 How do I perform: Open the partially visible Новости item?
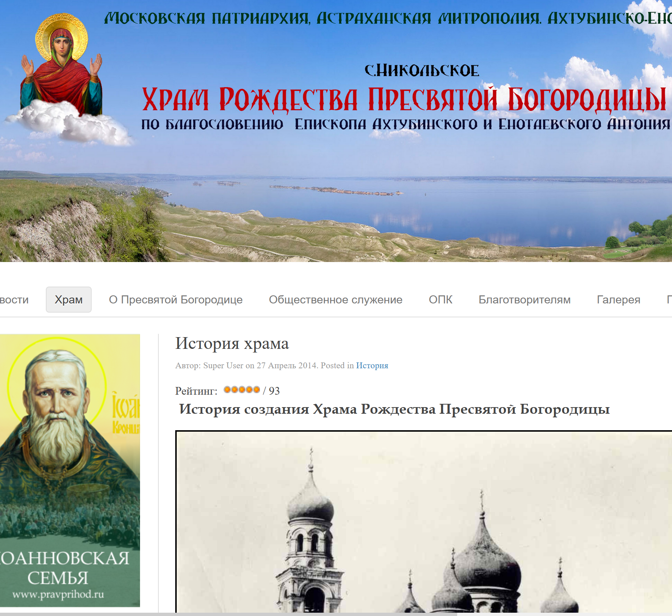15,299
